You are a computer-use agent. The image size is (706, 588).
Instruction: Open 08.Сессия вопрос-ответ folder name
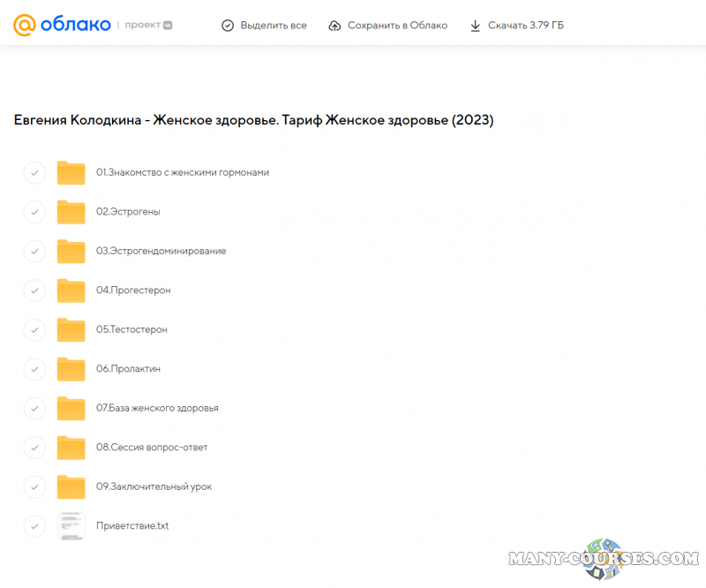click(152, 447)
